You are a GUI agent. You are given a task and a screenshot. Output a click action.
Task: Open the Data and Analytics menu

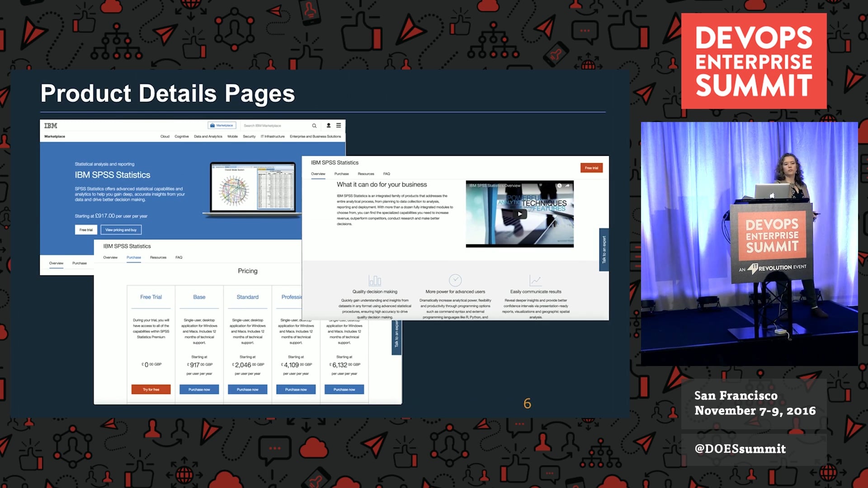click(x=208, y=136)
